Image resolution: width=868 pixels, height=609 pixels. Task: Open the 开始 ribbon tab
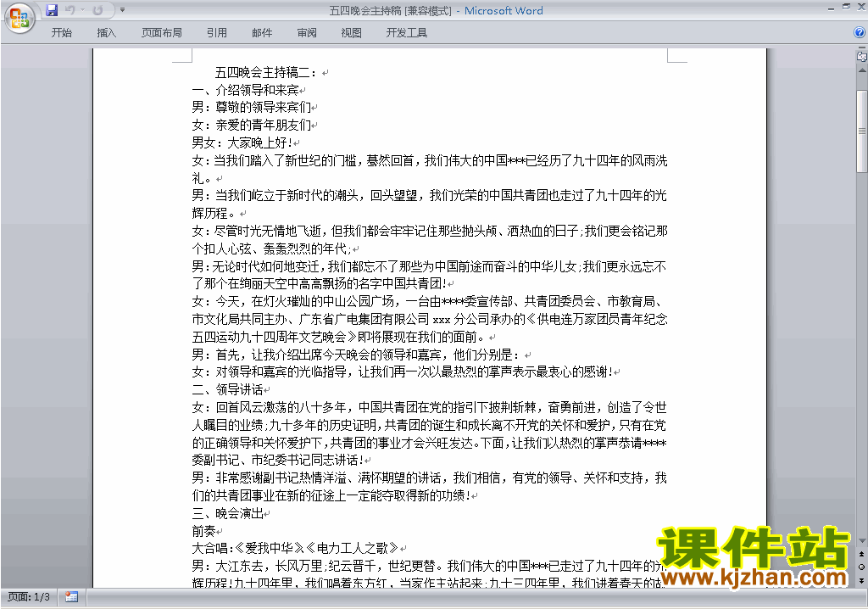point(61,33)
